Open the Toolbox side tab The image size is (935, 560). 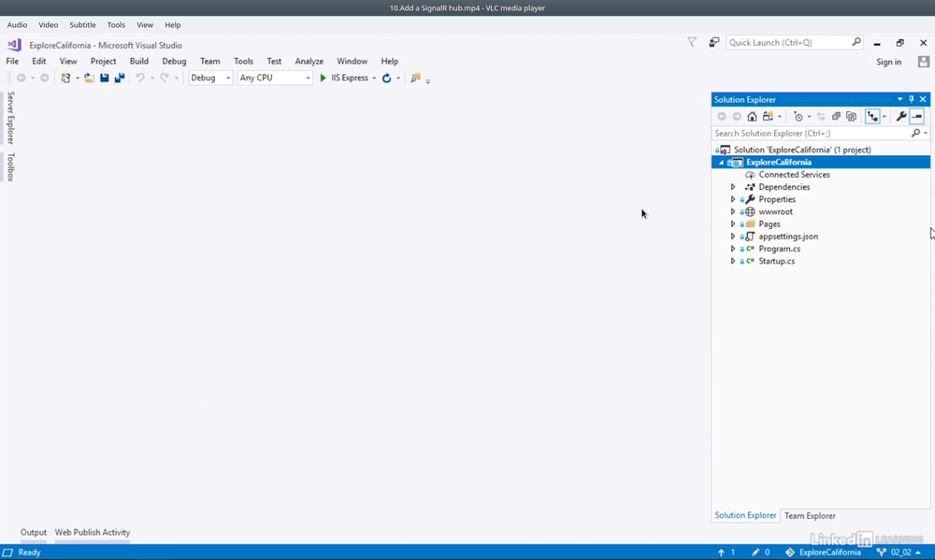click(10, 167)
